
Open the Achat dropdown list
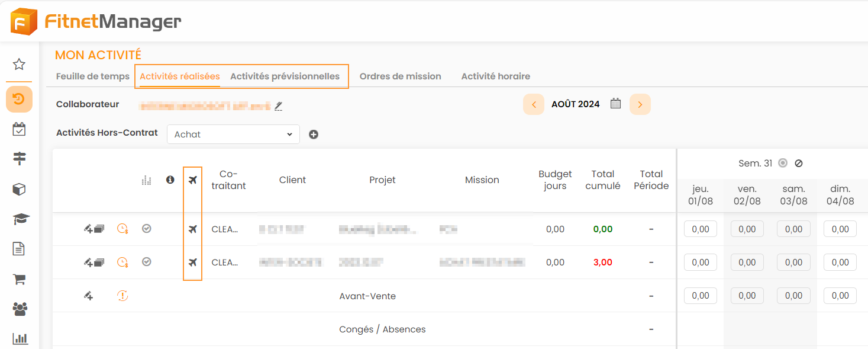233,135
